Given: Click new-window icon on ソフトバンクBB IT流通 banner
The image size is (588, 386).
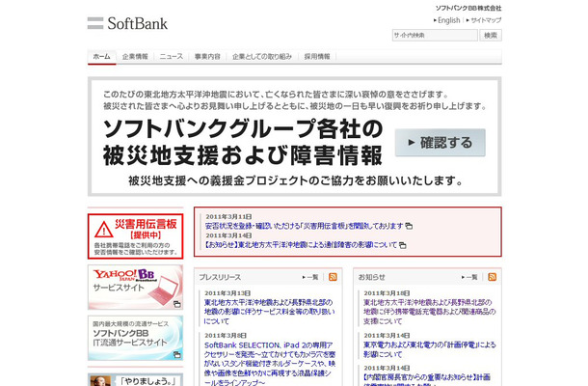Looking at the screenshot, I should [177, 354].
